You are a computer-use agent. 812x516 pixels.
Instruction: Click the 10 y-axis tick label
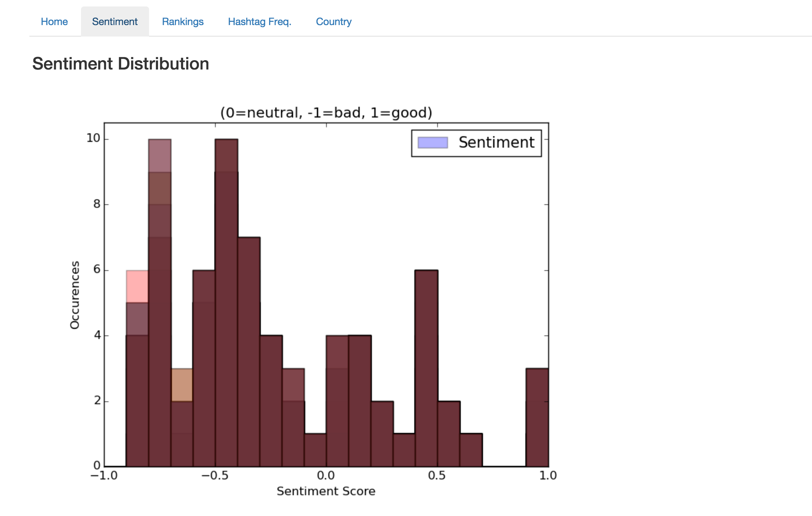[93, 138]
